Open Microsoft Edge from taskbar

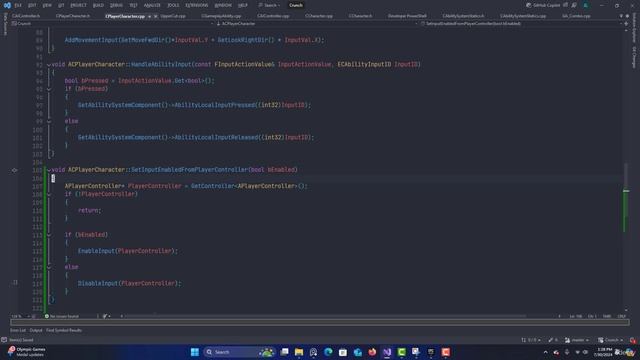pyautogui.click(x=328, y=352)
